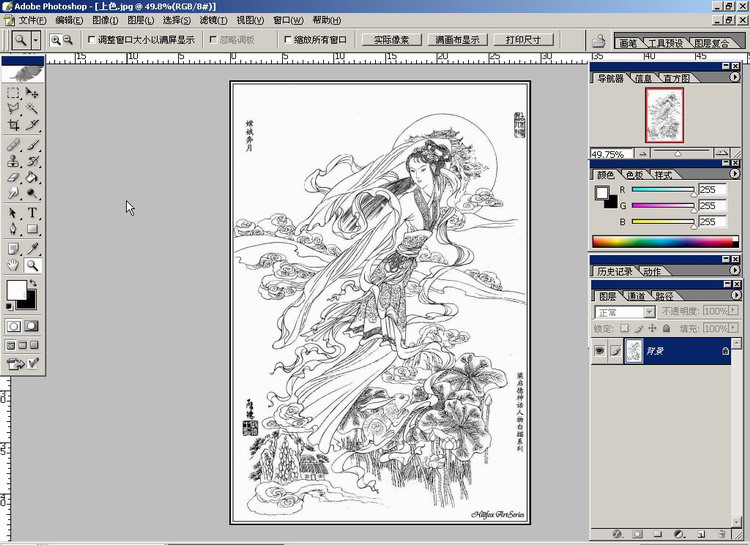Screen dimensions: 750x545
Task: Hide the 背景 layer eye icon
Action: pyautogui.click(x=599, y=351)
